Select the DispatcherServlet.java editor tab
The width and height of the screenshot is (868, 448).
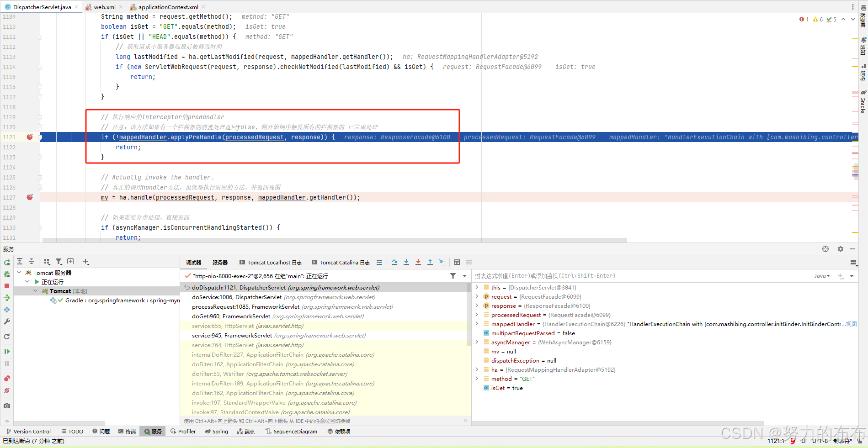(x=42, y=7)
